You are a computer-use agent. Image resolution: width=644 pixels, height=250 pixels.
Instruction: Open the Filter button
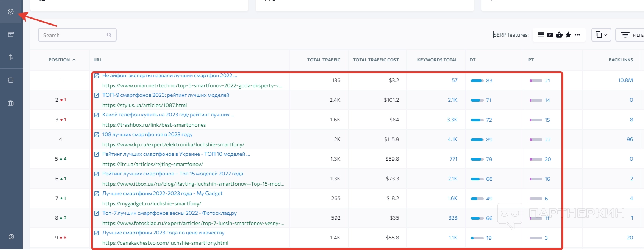point(631,35)
